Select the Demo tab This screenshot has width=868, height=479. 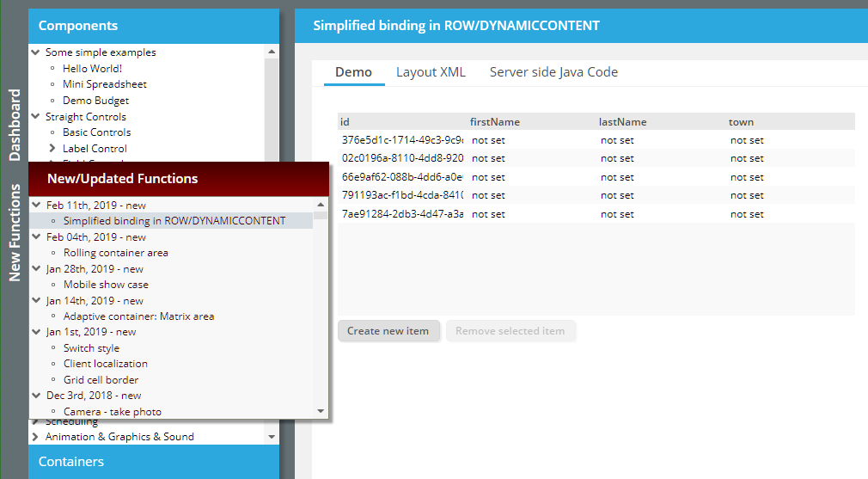[x=353, y=72]
